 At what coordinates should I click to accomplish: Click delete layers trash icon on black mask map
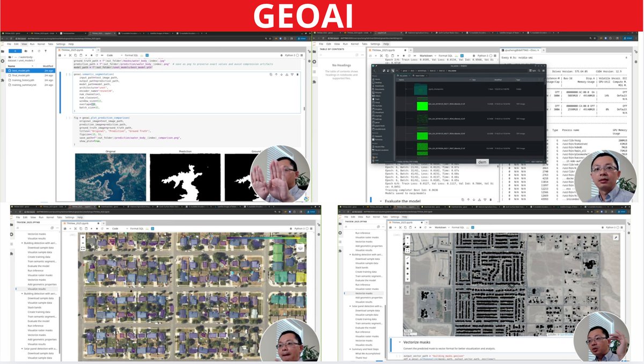click(x=407, y=292)
